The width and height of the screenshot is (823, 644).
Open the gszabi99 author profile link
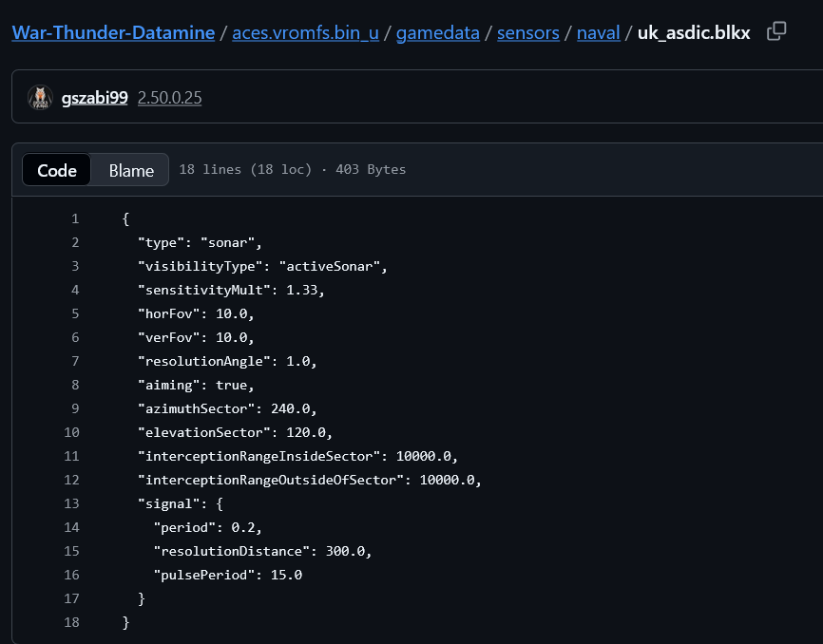(94, 97)
